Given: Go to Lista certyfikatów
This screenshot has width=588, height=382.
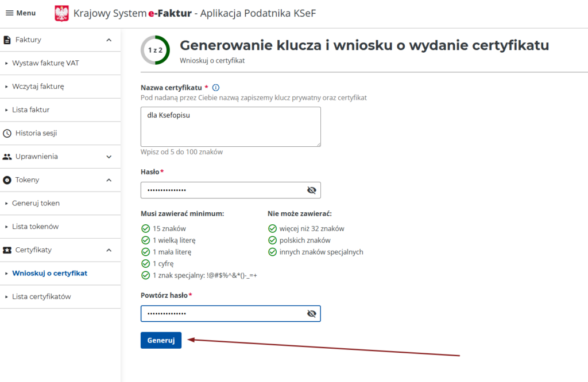Looking at the screenshot, I should (41, 297).
